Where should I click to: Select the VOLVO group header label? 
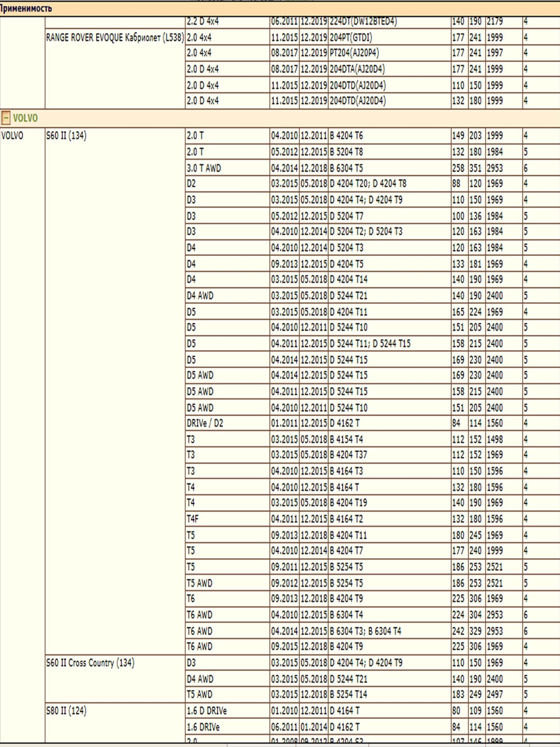pos(25,118)
